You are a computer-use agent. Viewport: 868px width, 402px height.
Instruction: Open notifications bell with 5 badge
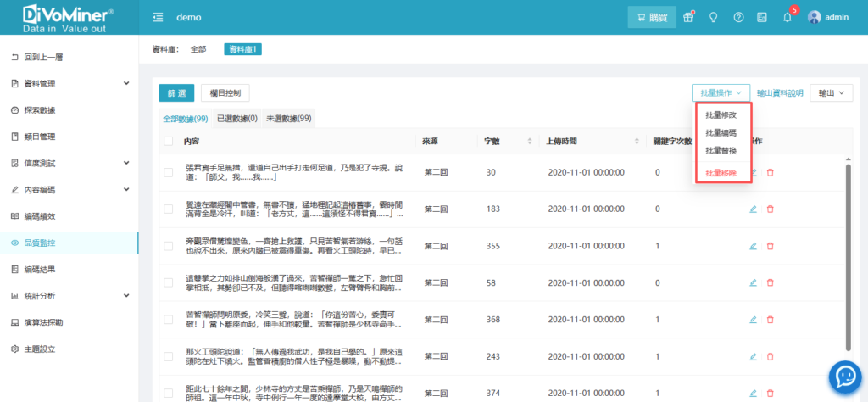point(787,17)
